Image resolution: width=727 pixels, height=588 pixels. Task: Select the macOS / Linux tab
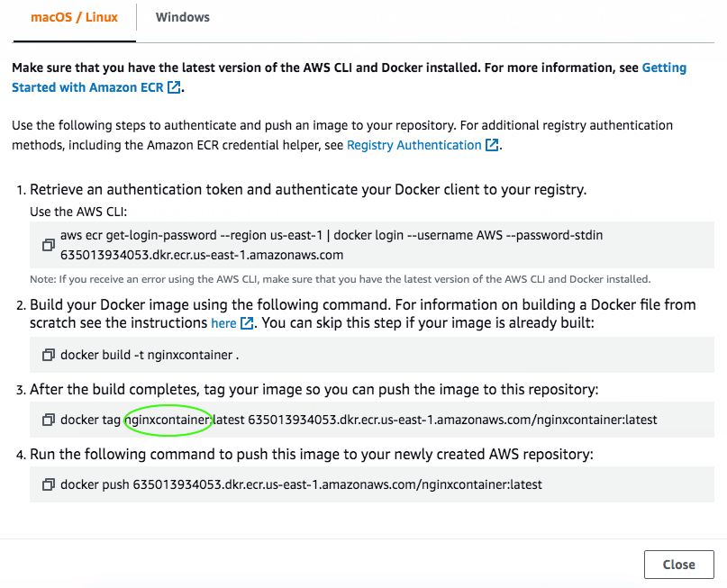(x=74, y=17)
